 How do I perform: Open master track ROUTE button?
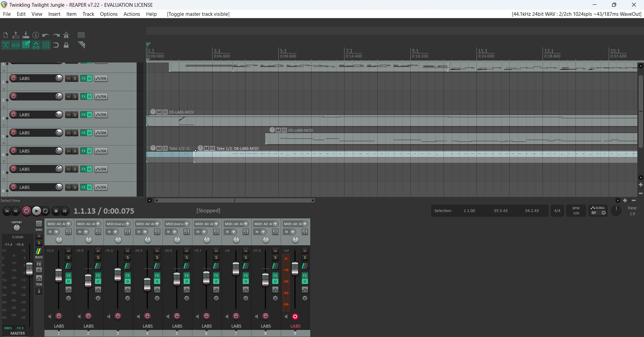point(39,251)
